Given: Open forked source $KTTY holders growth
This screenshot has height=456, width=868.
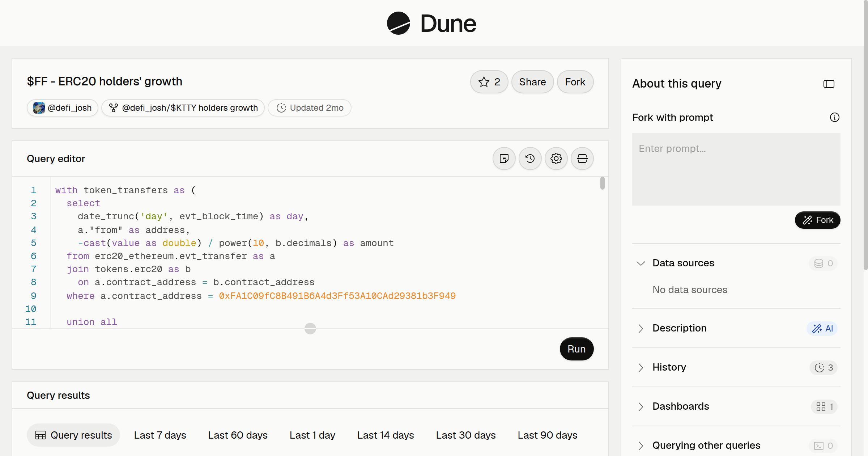Looking at the screenshot, I should (183, 108).
